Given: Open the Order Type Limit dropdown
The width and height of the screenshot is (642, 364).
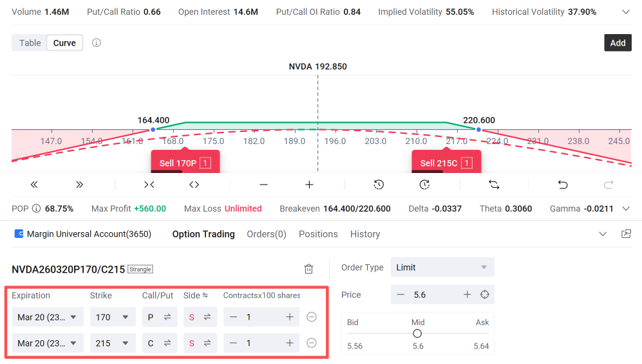Looking at the screenshot, I should [442, 267].
